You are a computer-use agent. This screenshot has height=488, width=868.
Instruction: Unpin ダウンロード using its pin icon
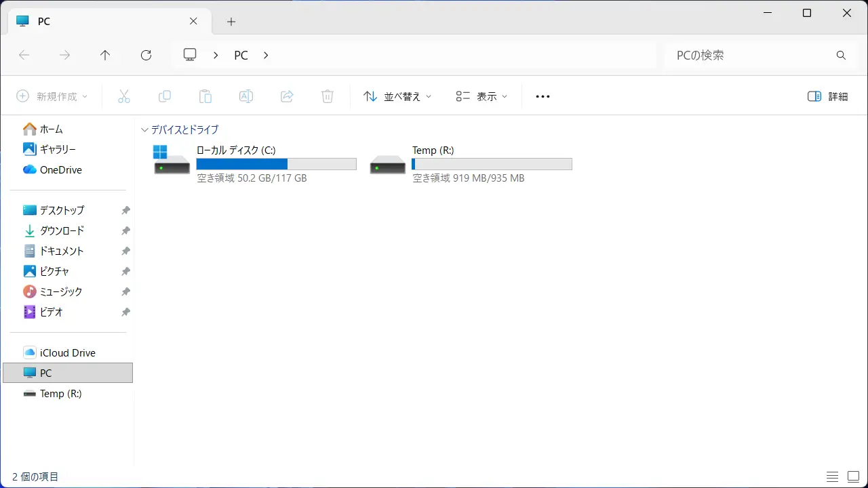(x=125, y=230)
